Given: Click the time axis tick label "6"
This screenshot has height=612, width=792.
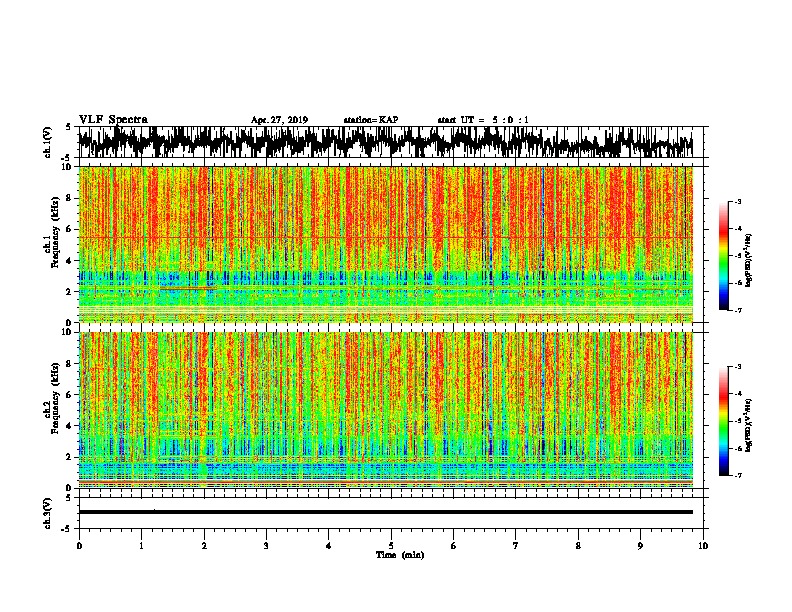Looking at the screenshot, I should point(454,546).
